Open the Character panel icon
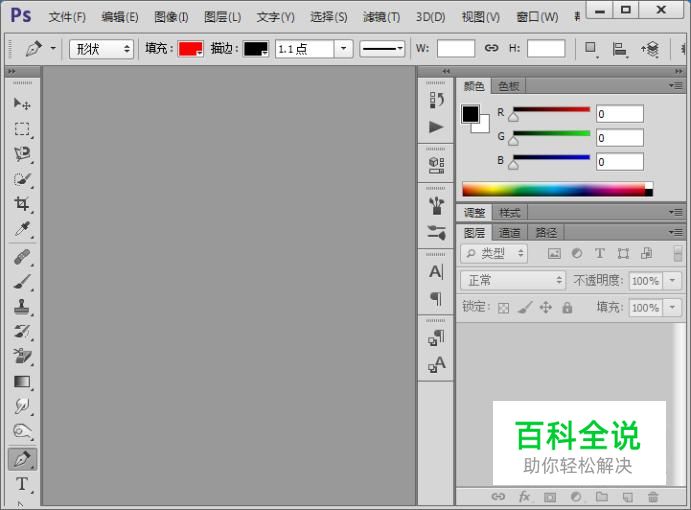691x510 pixels. tap(436, 272)
